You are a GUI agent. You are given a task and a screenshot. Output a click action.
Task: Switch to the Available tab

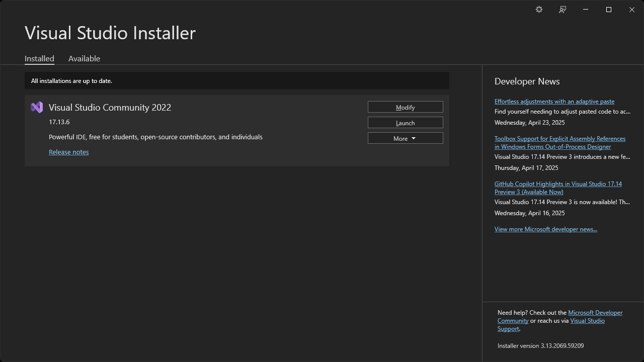(84, 58)
